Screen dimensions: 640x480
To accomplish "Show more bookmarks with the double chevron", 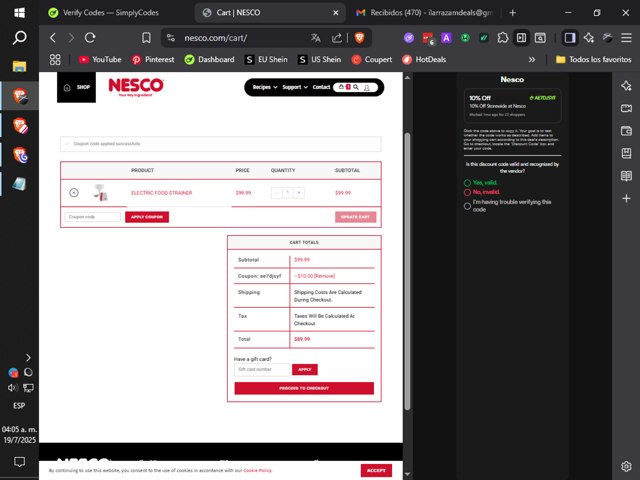I will tap(531, 60).
